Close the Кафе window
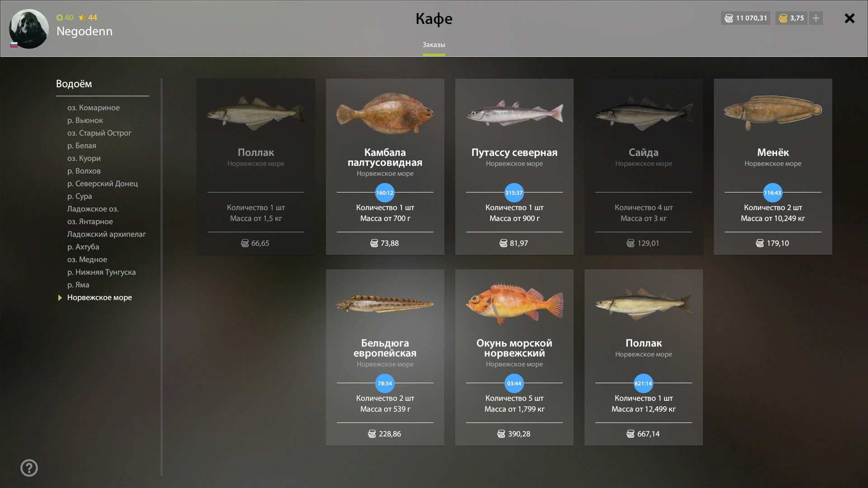Viewport: 868px width, 488px height. click(x=849, y=18)
